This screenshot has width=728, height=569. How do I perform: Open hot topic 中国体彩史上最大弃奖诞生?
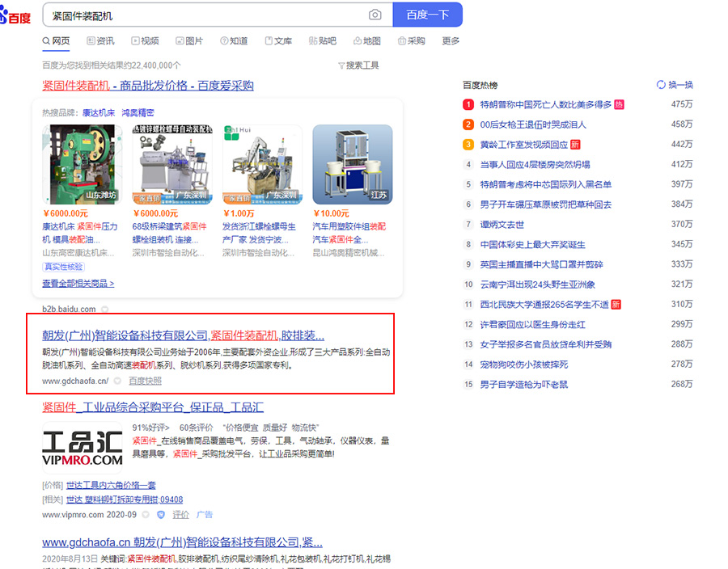pos(532,244)
